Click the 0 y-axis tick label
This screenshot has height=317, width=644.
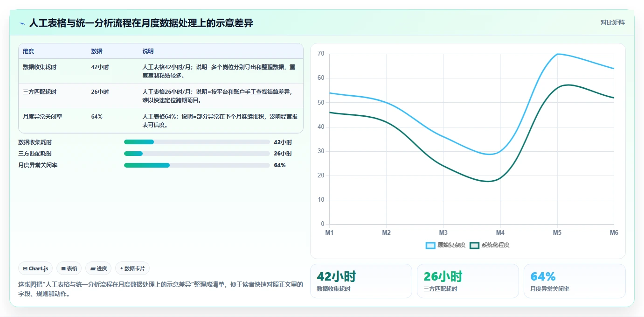click(322, 224)
